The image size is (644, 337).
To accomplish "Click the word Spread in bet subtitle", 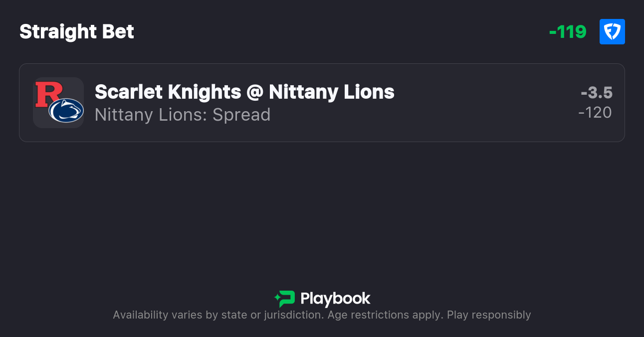I will [241, 115].
